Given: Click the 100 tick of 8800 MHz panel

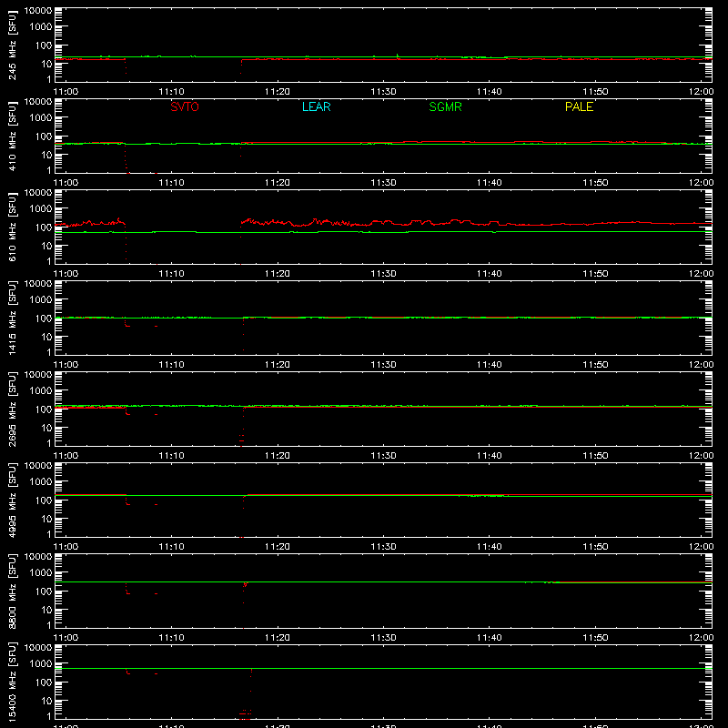Looking at the screenshot, I should (44, 591).
